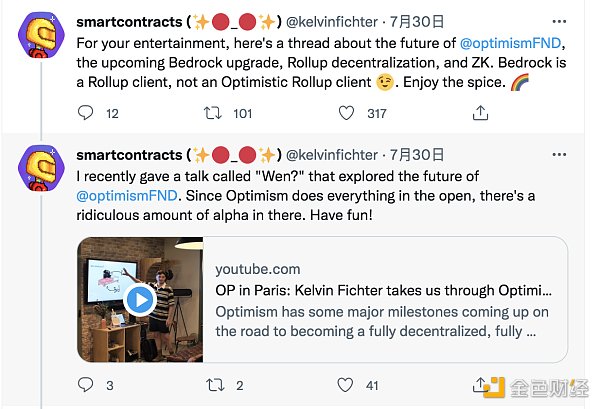This screenshot has width=600, height=409.
Task: Click @kelvinfichter handle on the first tweet
Action: pos(335,21)
